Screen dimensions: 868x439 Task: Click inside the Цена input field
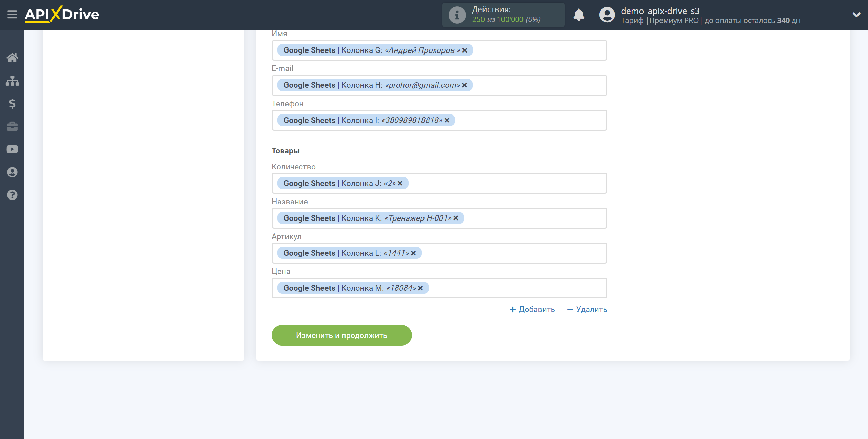(x=439, y=288)
